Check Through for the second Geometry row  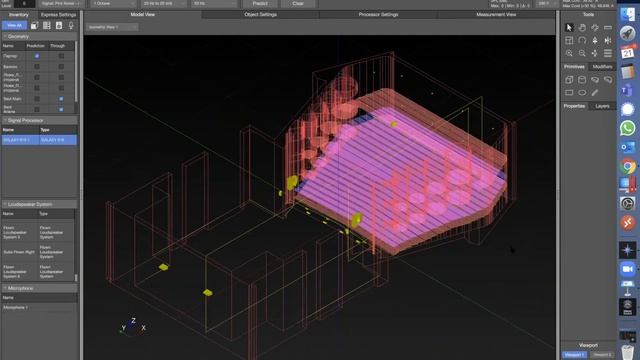pos(61,66)
